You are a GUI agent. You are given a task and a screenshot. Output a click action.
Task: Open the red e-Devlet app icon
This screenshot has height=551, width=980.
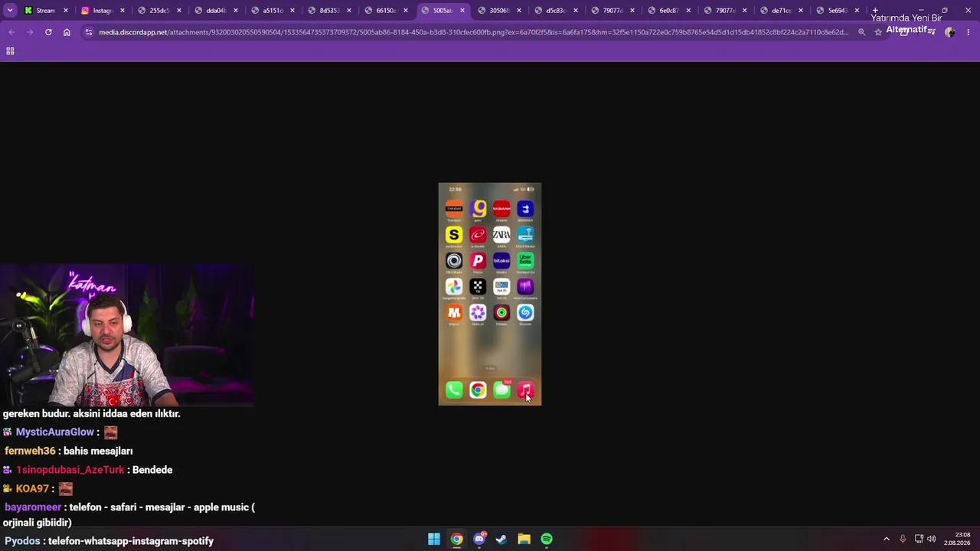(x=478, y=234)
